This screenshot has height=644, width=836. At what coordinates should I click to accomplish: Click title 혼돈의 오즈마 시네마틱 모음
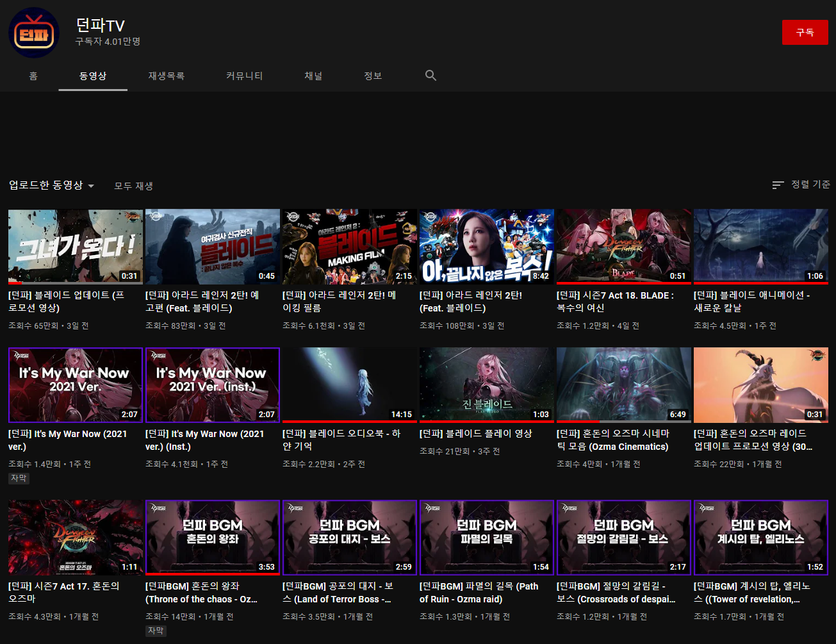pyautogui.click(x=613, y=440)
